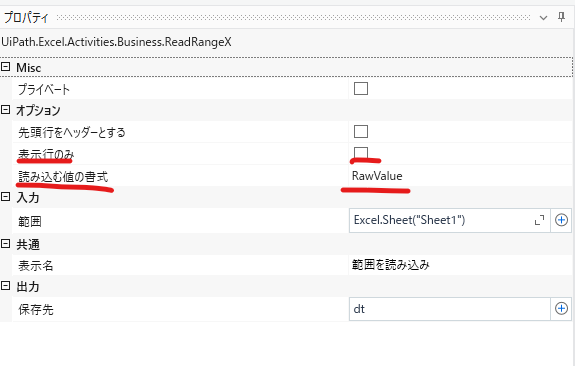Click plus button next to 保存先 field
Image resolution: width=575 pixels, height=366 pixels.
(x=561, y=309)
